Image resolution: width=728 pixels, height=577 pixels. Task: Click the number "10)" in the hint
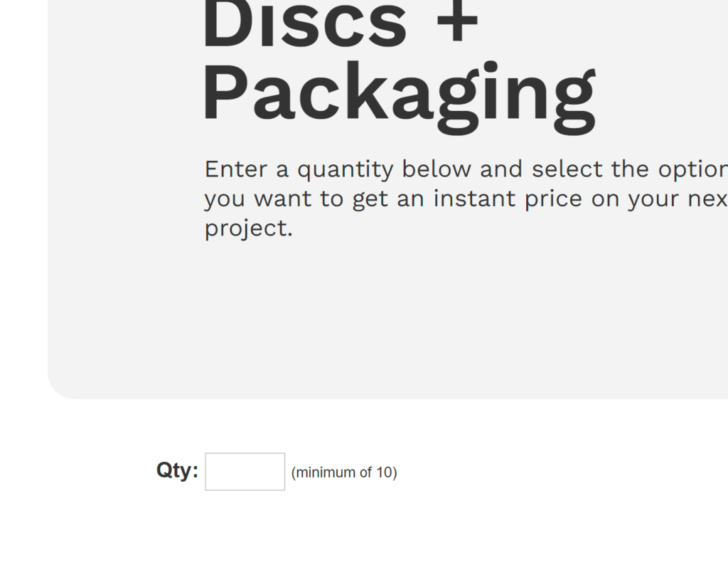click(x=387, y=472)
